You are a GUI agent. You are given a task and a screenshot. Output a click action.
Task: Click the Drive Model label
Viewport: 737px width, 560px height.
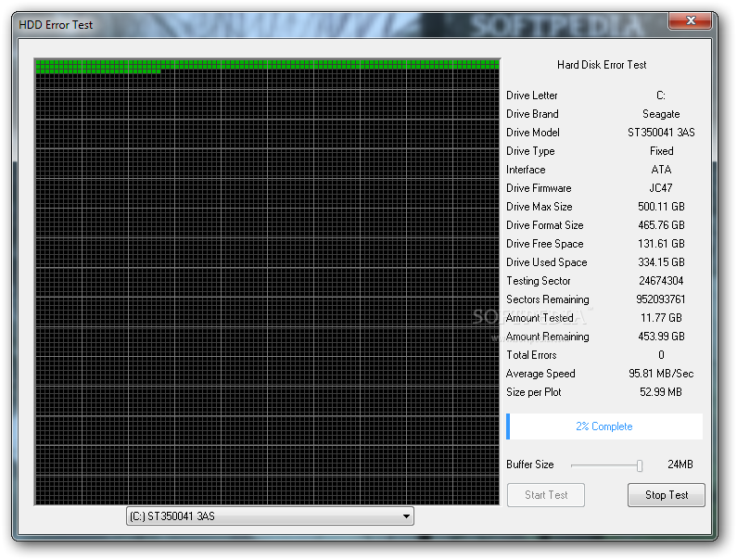pyautogui.click(x=532, y=133)
